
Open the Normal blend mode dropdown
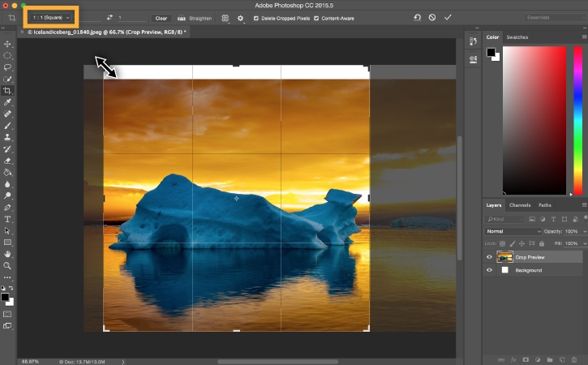click(x=513, y=231)
